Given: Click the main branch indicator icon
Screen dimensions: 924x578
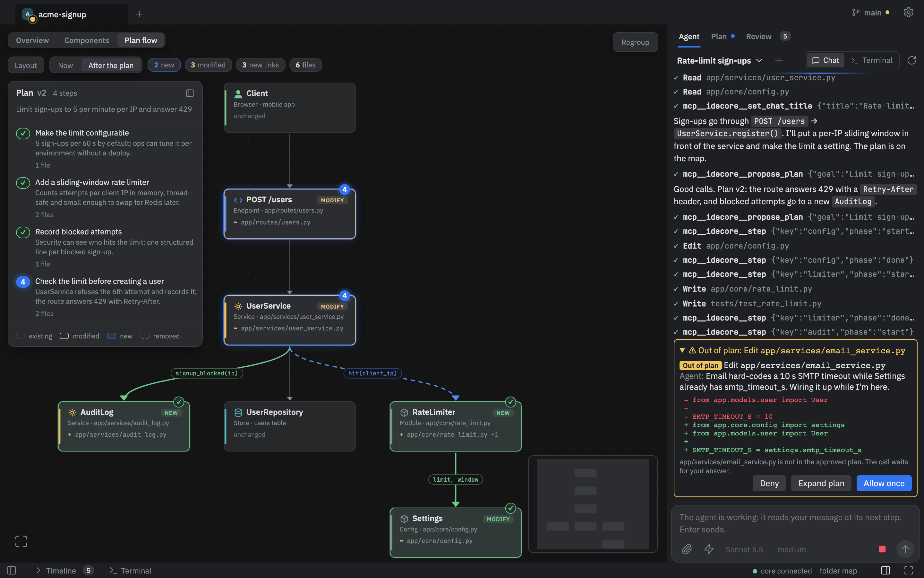Looking at the screenshot, I should [x=856, y=13].
